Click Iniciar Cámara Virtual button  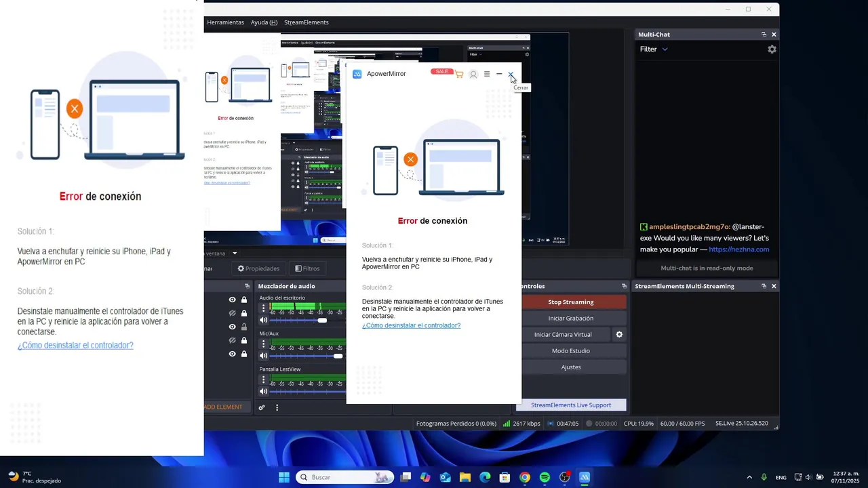[x=563, y=334]
